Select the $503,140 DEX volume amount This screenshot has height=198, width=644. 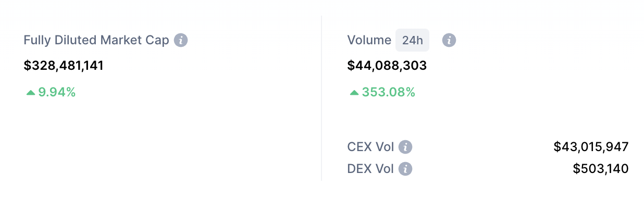tap(601, 169)
